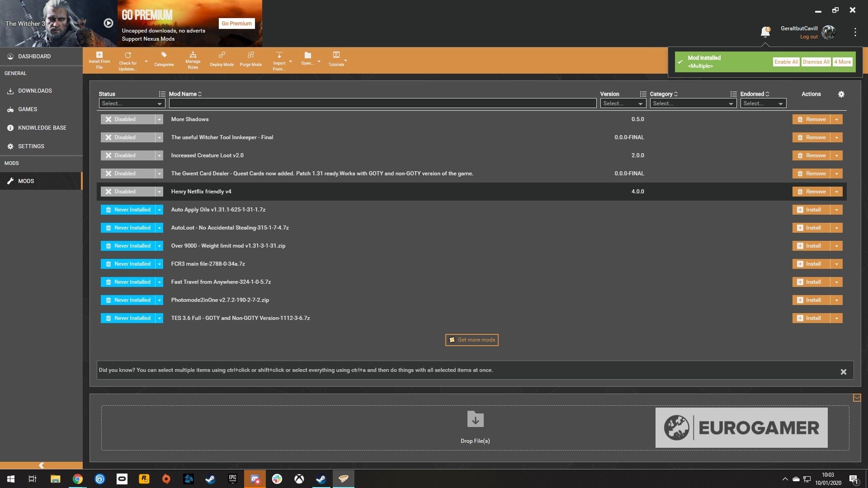Toggle the dropzone panel envelope icon

coord(857,398)
